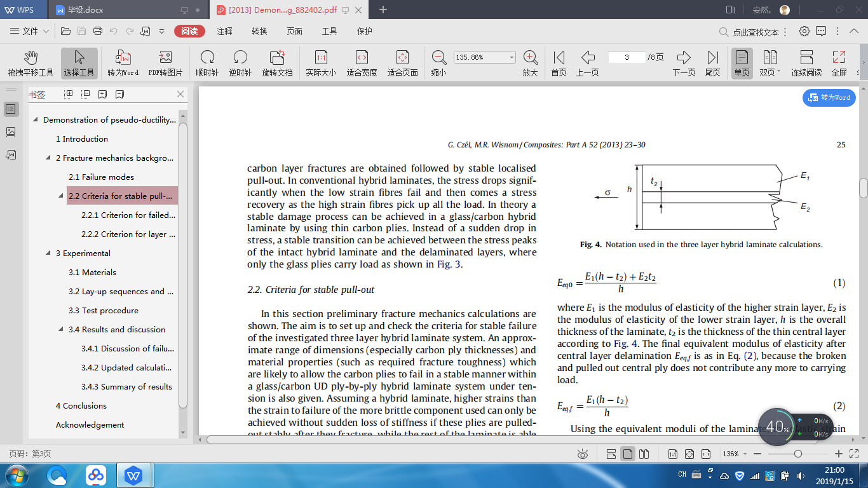The width and height of the screenshot is (868, 488).
Task: Collapse the '3 Experimental' bookmark node
Action: (49, 253)
